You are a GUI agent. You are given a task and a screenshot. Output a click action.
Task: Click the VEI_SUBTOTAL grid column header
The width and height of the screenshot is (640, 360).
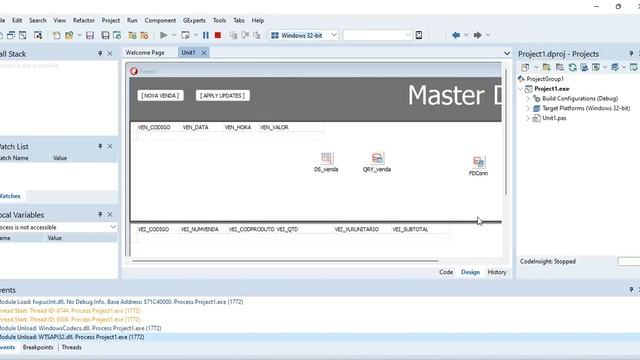click(410, 229)
